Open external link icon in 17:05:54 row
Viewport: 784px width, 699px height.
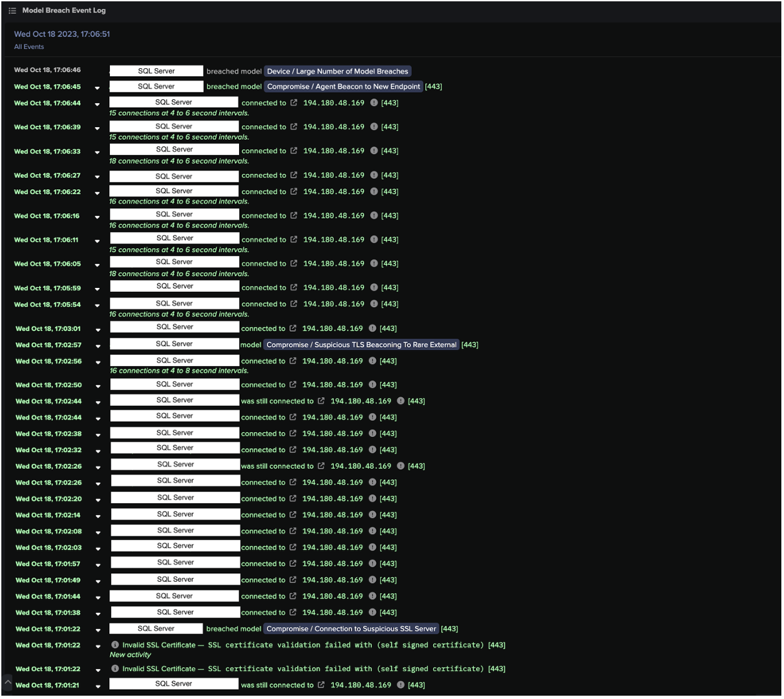coord(294,304)
